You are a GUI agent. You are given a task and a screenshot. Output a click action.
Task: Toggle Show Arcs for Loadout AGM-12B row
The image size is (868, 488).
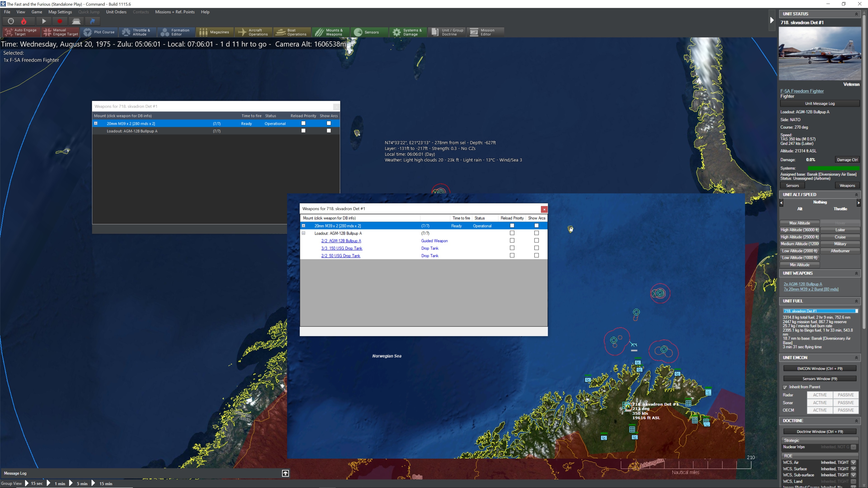coord(536,233)
